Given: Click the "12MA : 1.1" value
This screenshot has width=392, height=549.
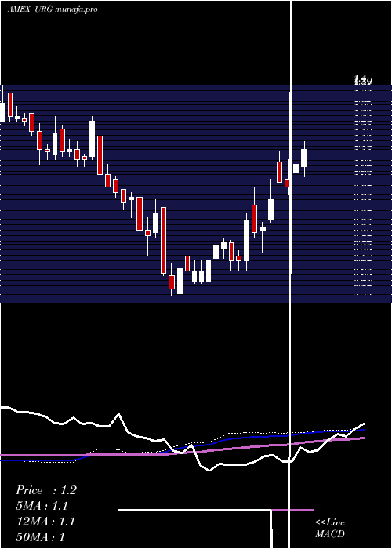Looking at the screenshot, I should [45, 522].
